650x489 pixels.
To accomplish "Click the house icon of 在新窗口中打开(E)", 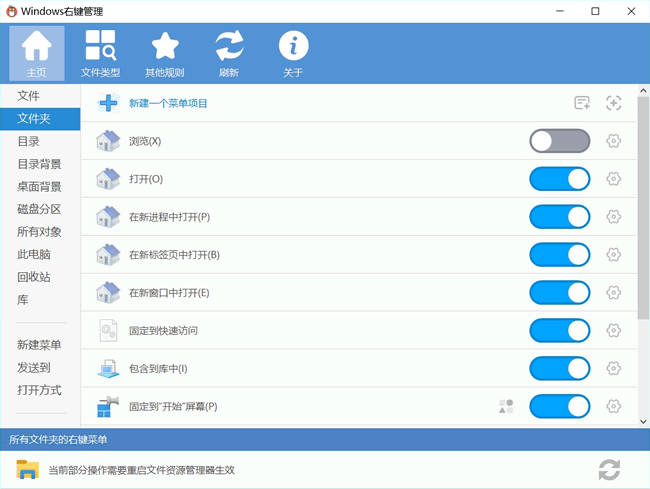I will pyautogui.click(x=108, y=293).
